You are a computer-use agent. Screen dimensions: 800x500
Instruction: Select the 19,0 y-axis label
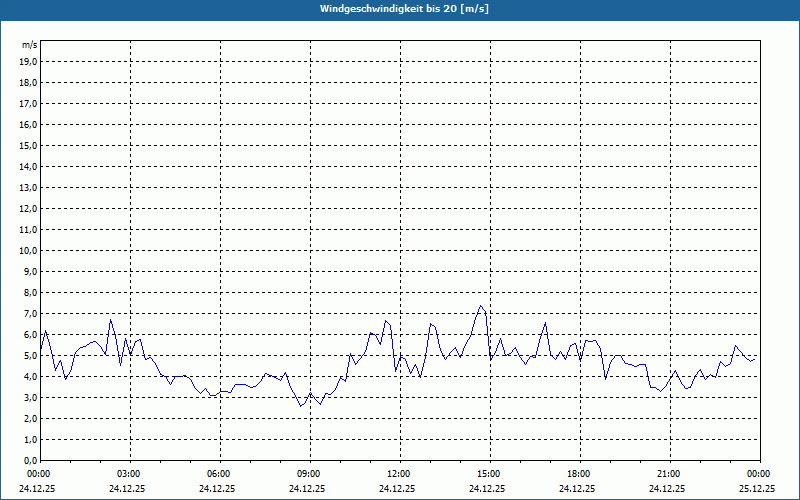pos(28,61)
